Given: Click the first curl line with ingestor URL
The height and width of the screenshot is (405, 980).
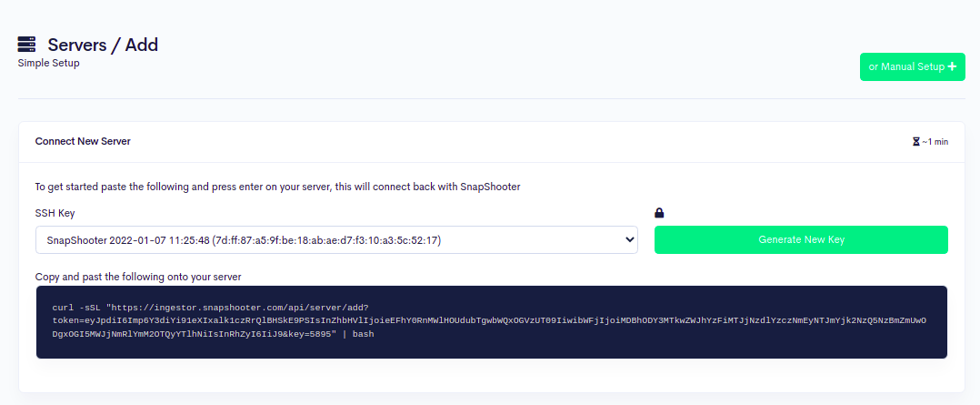Looking at the screenshot, I should [211, 308].
